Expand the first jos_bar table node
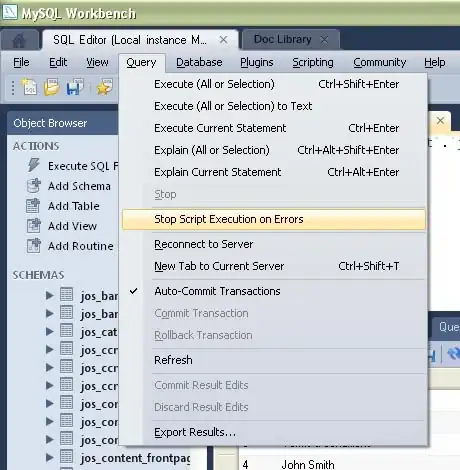Image resolution: width=460 pixels, height=470 pixels. point(50,295)
